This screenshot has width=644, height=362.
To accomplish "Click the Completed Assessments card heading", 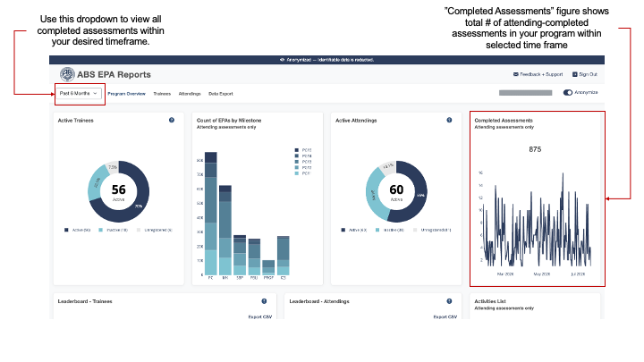I will point(504,121).
